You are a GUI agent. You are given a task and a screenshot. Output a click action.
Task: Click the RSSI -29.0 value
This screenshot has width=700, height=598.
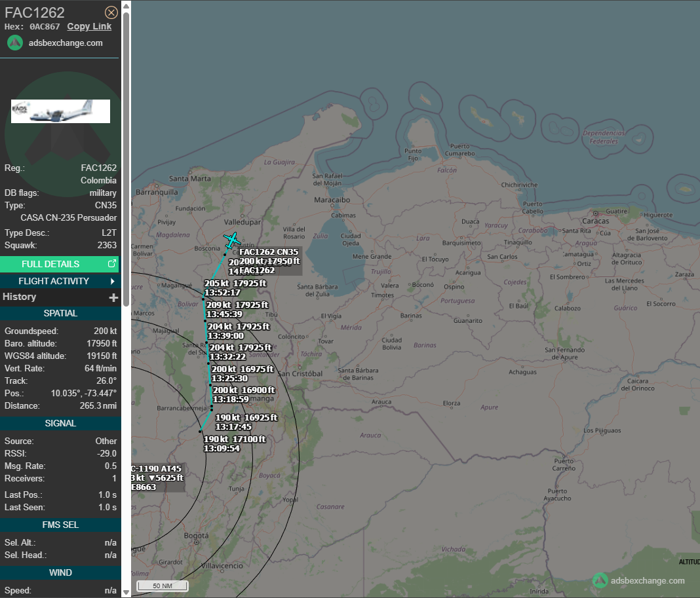click(x=107, y=453)
